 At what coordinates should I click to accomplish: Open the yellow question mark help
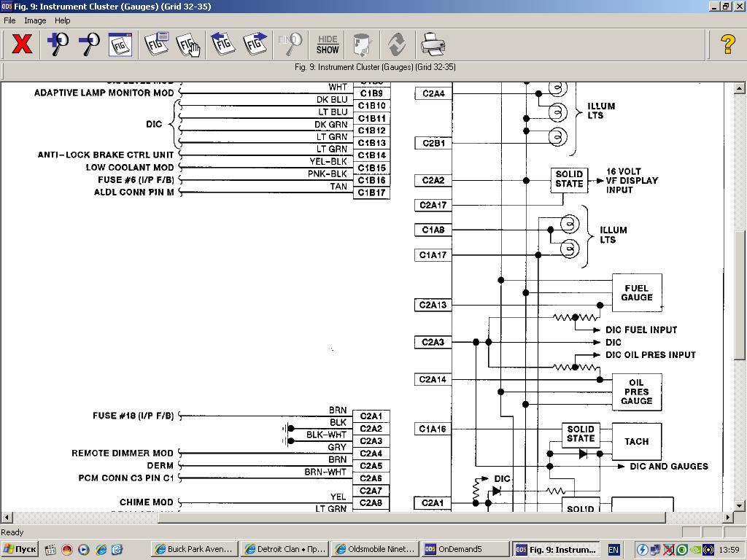[727, 44]
